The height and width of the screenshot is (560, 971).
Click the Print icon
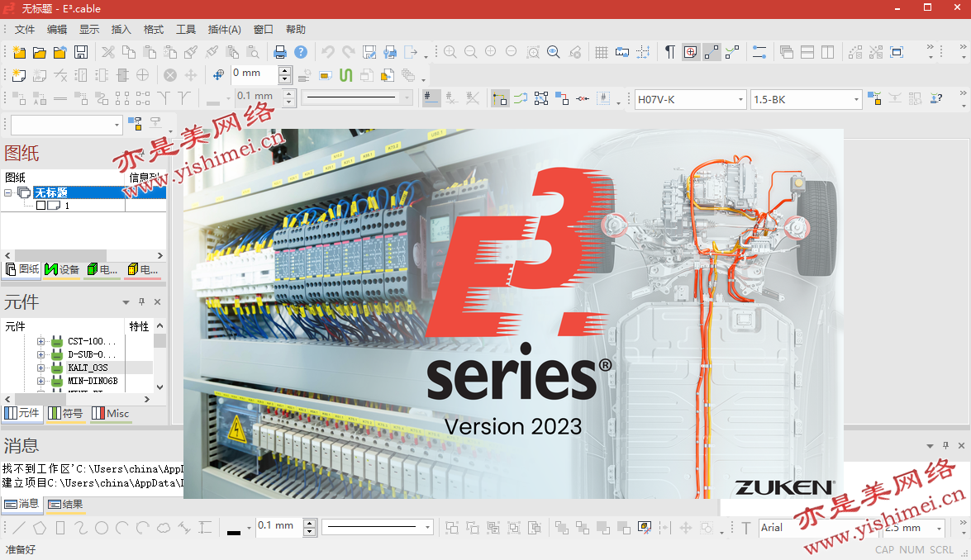280,52
